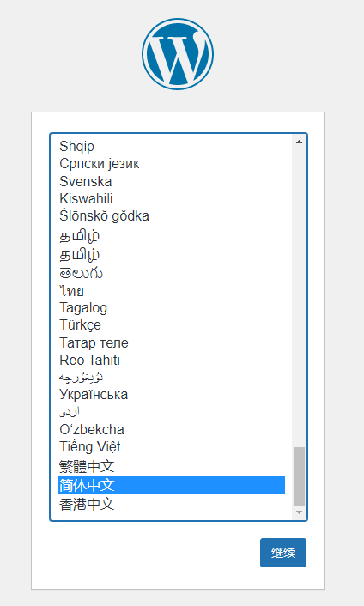Select Svenska from the language list
This screenshot has height=606, width=364.
tap(171, 181)
